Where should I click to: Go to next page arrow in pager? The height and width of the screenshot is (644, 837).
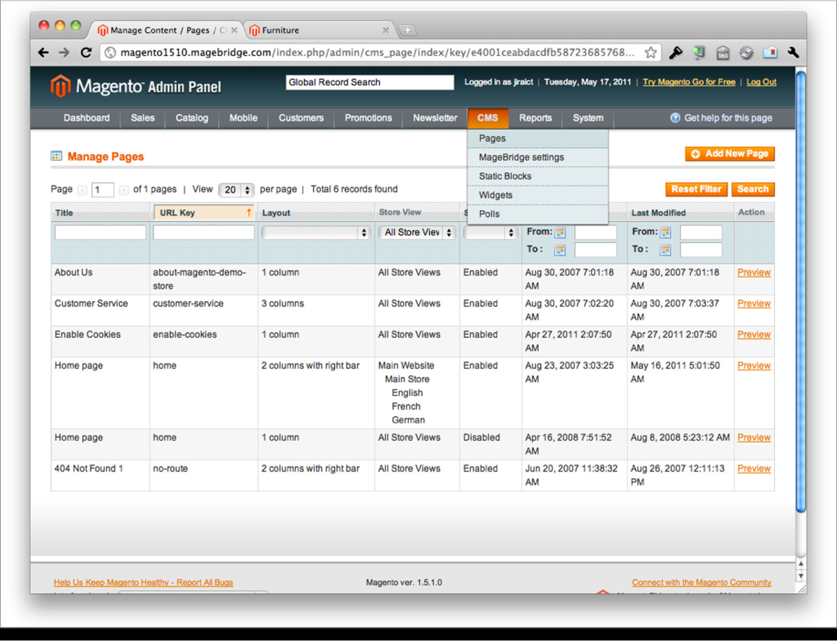coord(123,190)
